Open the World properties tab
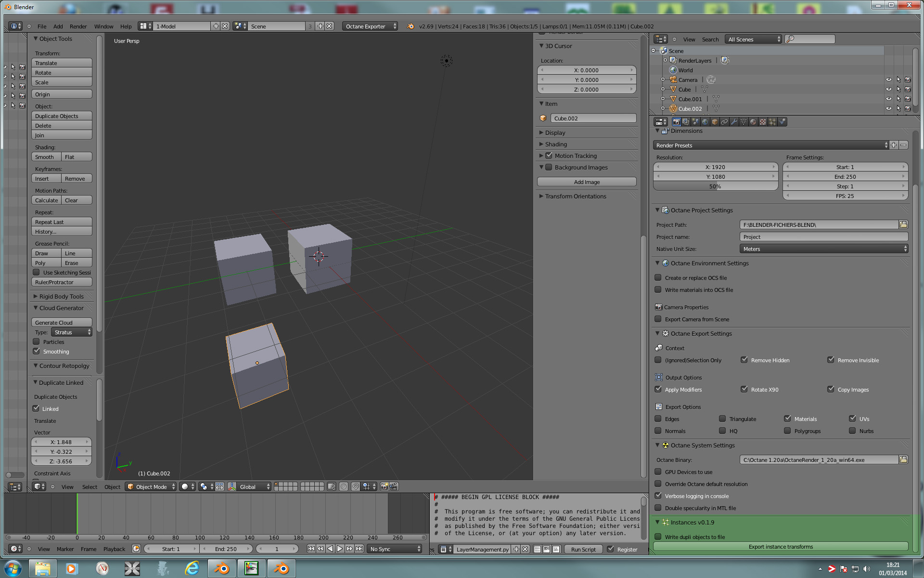924x578 pixels. click(x=705, y=122)
